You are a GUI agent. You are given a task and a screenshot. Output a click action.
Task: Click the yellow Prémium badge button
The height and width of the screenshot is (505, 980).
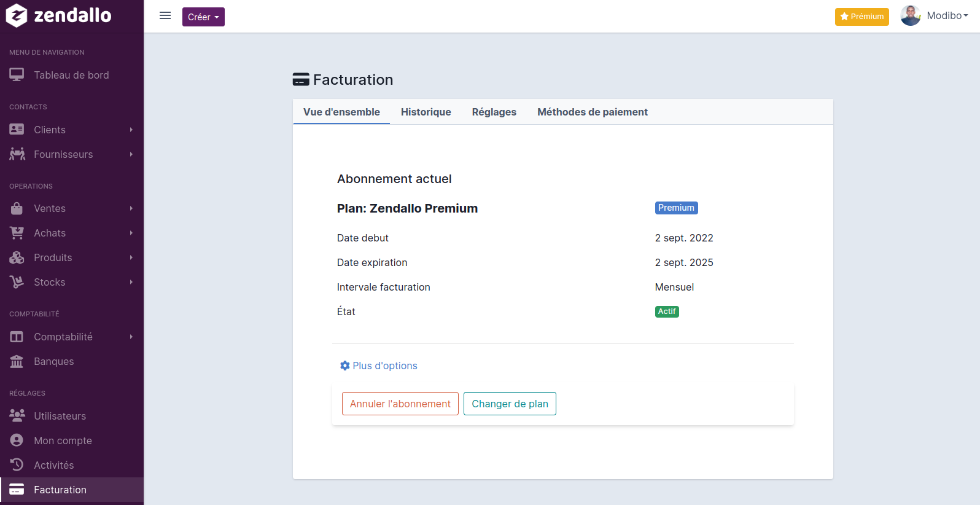pos(862,17)
